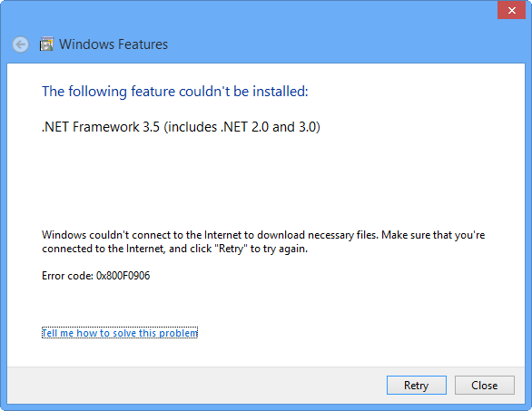Click the "Windows Features" title text
532x411 pixels.
113,44
